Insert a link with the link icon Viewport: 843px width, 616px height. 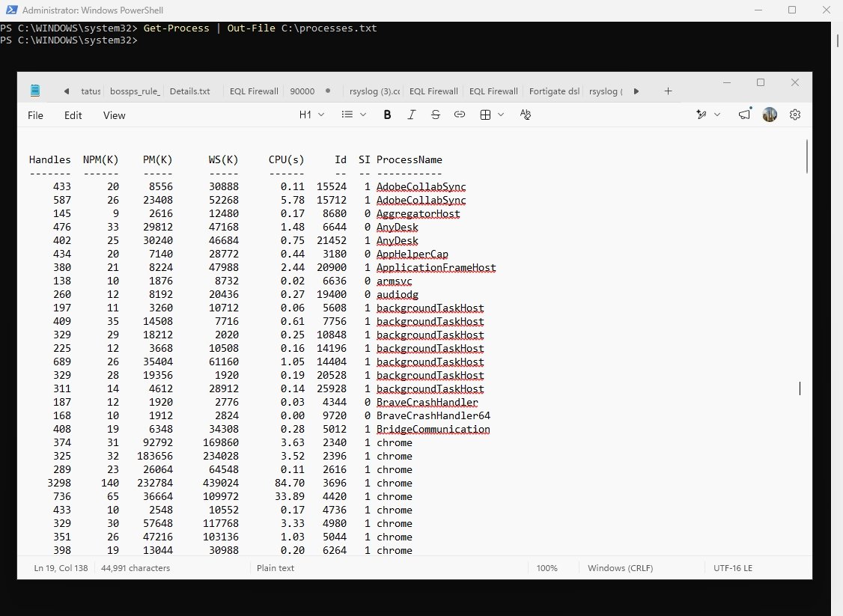coord(460,115)
